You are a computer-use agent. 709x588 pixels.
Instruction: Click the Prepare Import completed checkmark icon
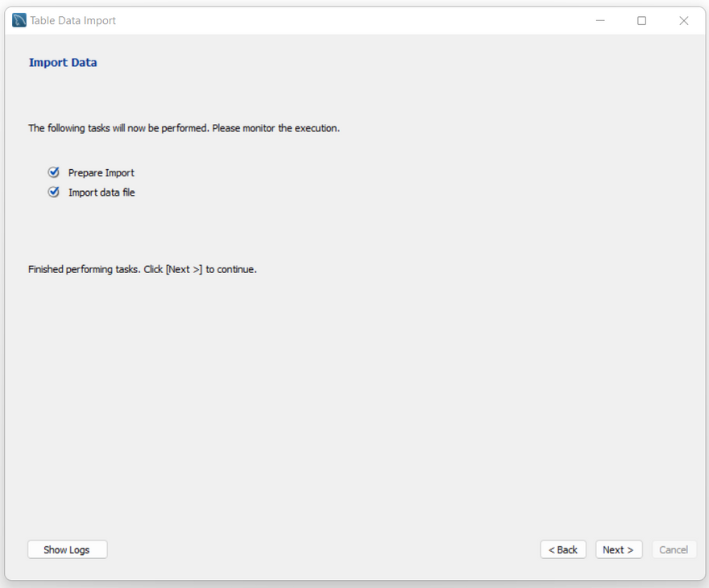pos(54,172)
